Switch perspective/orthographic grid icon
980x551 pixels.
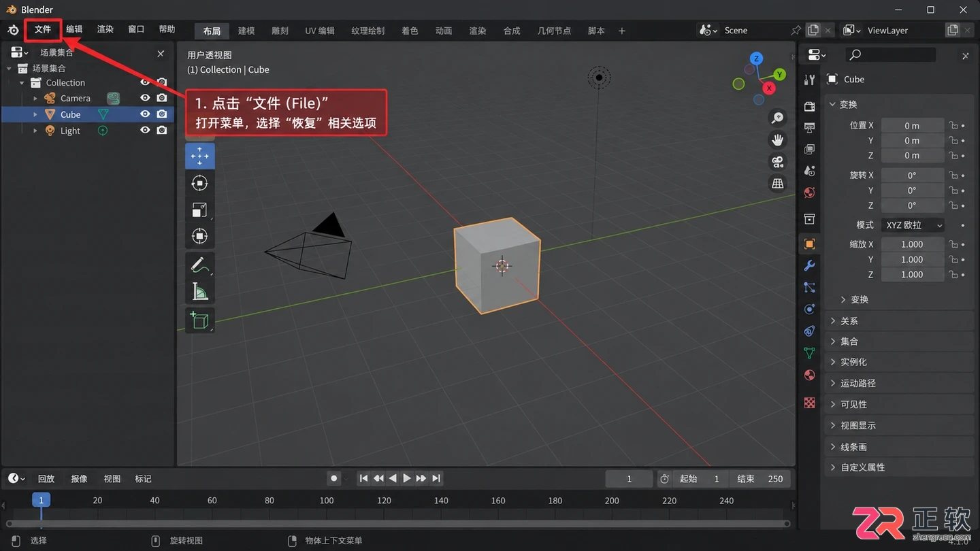[x=777, y=184]
